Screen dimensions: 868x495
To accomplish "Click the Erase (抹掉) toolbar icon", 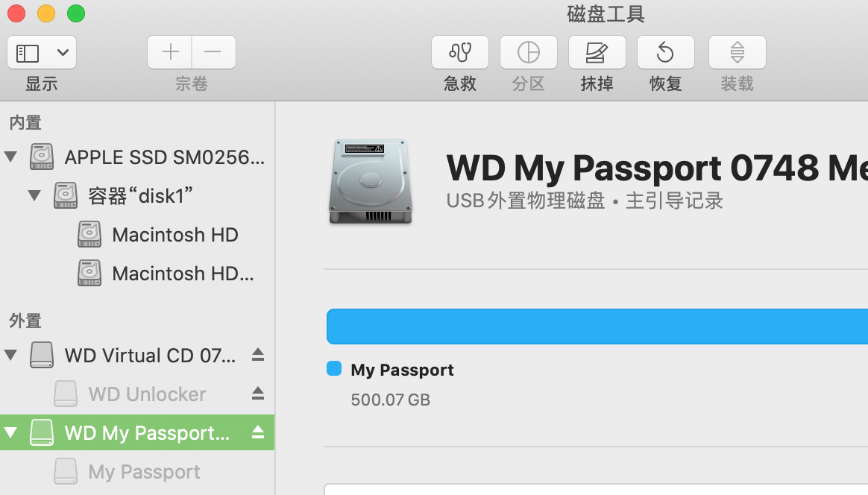I will [597, 52].
